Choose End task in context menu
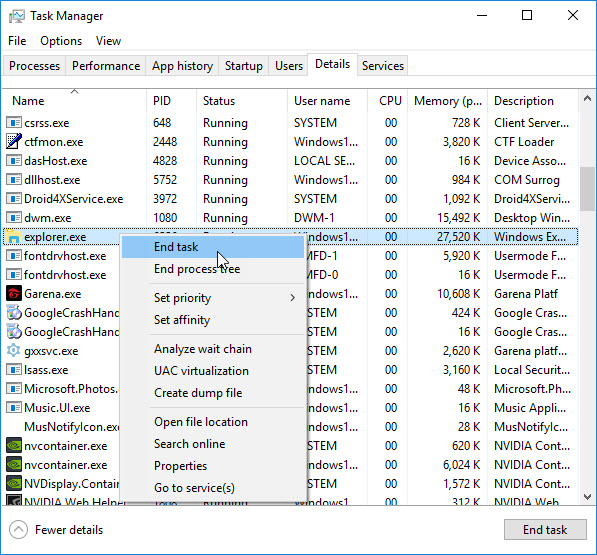Viewport: 597px width, 555px height. [x=213, y=247]
